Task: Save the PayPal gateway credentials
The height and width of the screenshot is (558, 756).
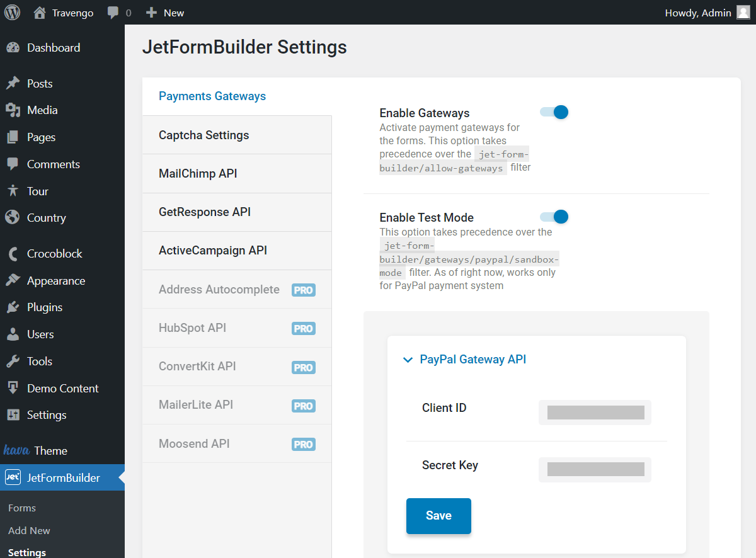Action: [438, 515]
